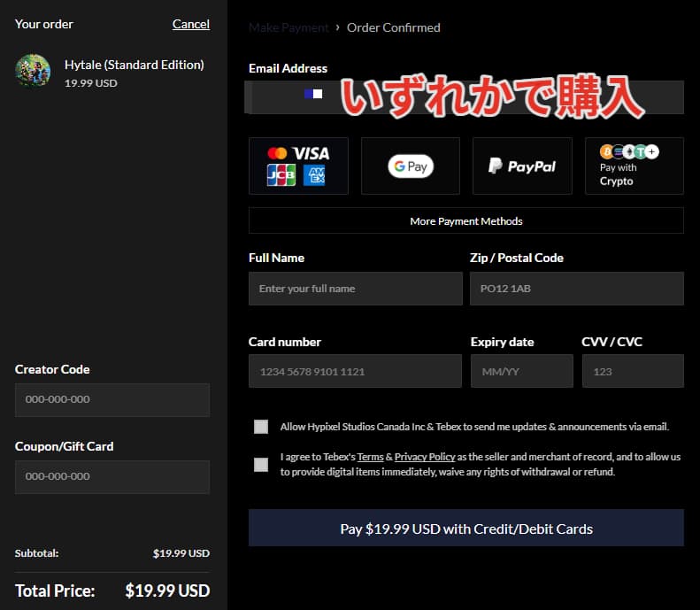Focus the CVV / CVC field
Viewport: 700px width, 610px height.
pos(632,372)
